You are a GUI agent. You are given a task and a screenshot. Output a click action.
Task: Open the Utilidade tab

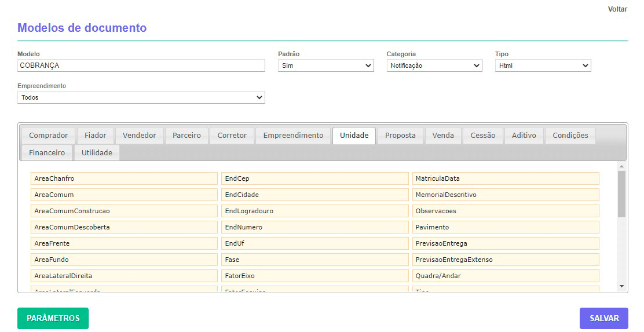click(97, 153)
